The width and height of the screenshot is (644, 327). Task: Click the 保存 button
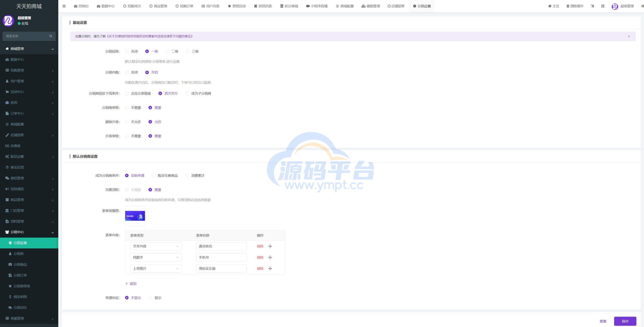[x=625, y=321]
